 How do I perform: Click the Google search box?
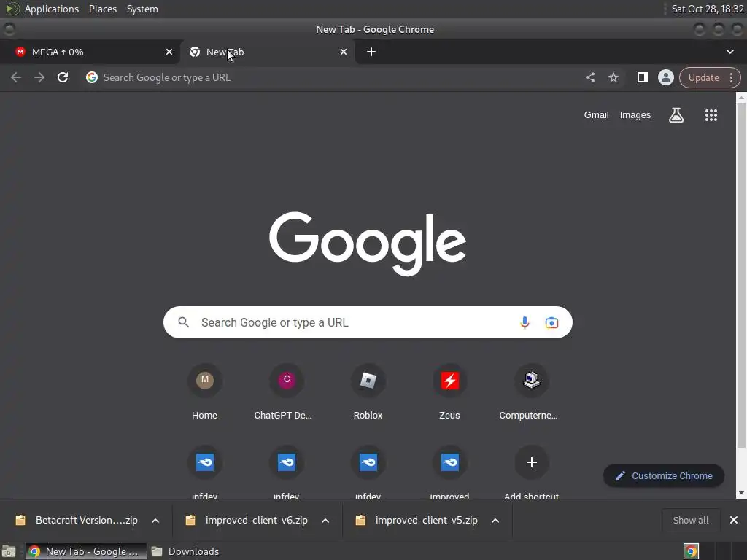pos(368,322)
